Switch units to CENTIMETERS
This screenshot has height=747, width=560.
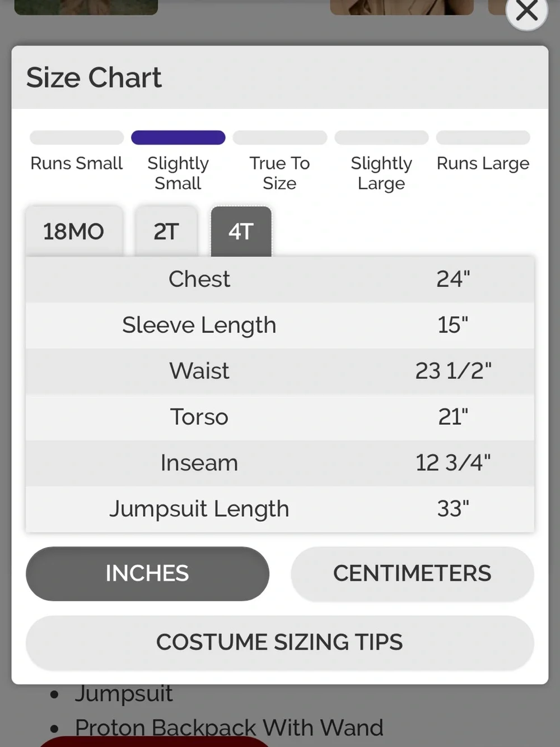[412, 573]
